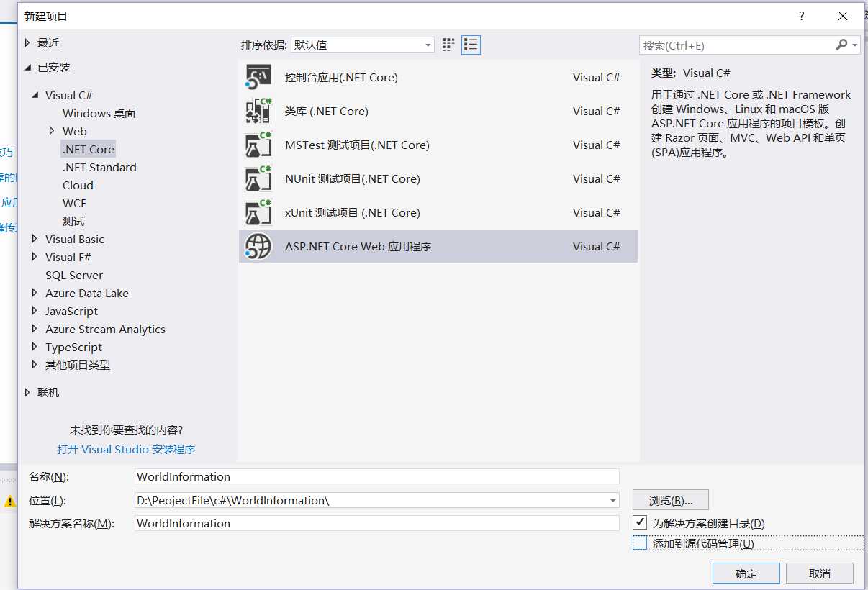This screenshot has width=868, height=590.
Task: Close the 新建项目 dialog window
Action: pyautogui.click(x=842, y=16)
